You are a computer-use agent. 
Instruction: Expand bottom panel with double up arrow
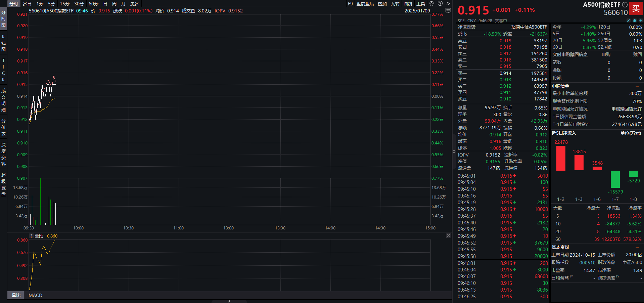tap(229, 301)
